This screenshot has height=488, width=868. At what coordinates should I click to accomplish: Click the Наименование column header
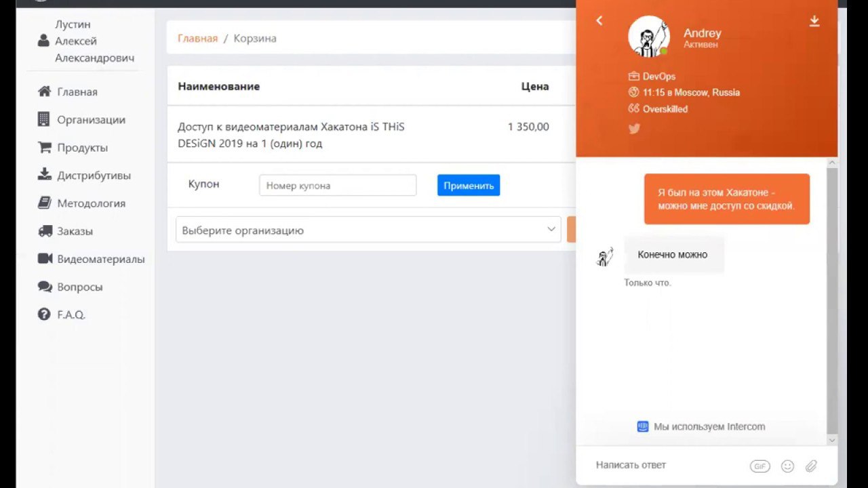point(218,86)
